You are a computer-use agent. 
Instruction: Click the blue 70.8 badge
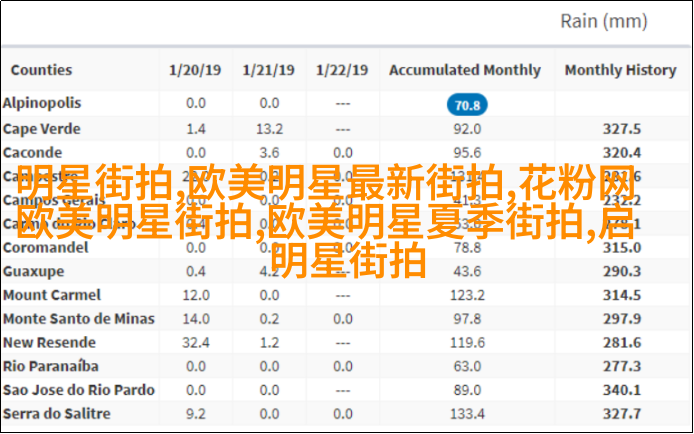(x=466, y=104)
